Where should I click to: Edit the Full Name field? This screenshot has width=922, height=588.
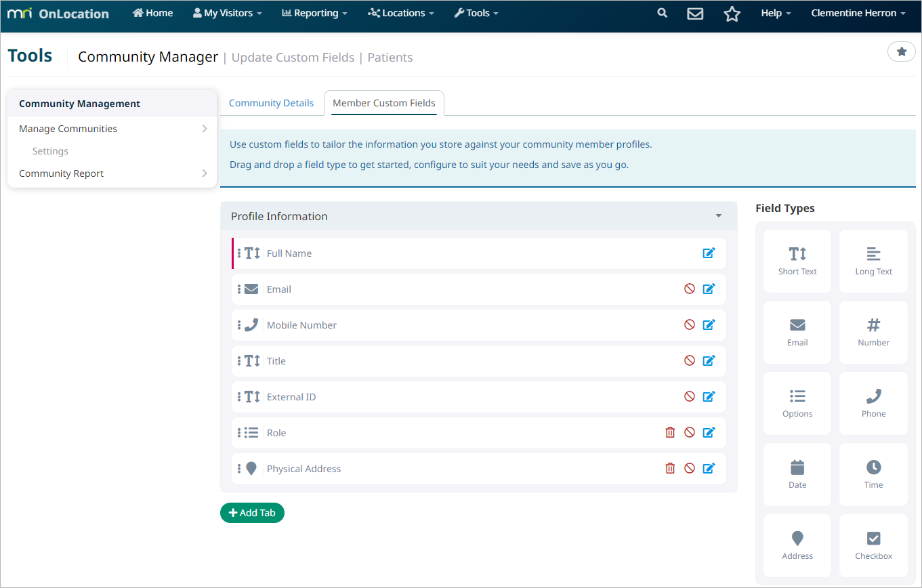(x=709, y=253)
